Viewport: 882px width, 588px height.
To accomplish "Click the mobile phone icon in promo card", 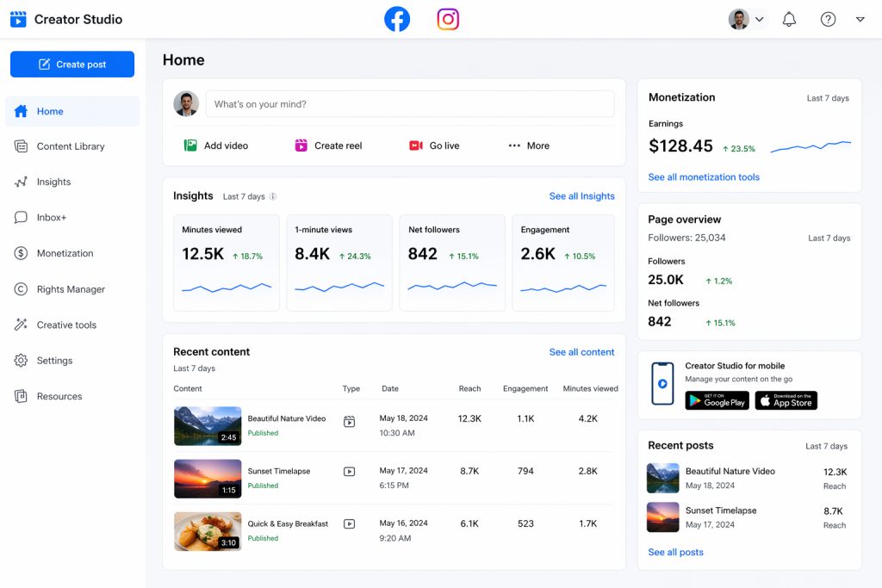I will tap(662, 383).
